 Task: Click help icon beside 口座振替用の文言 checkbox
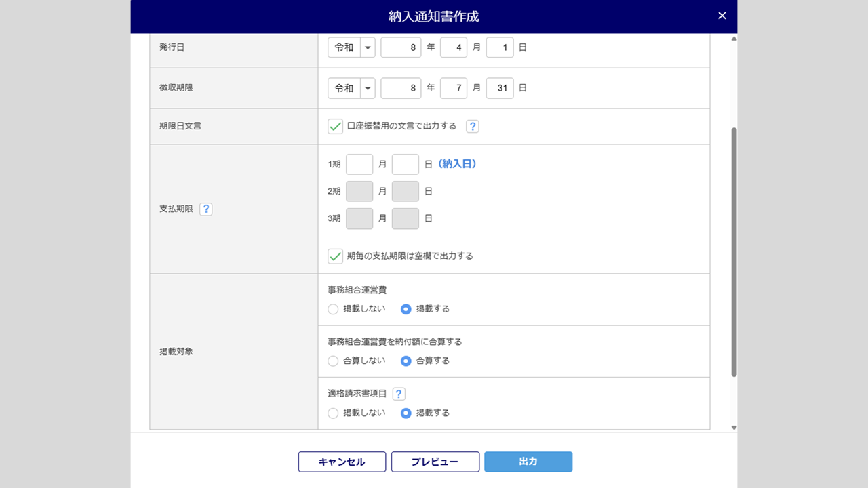pyautogui.click(x=473, y=126)
